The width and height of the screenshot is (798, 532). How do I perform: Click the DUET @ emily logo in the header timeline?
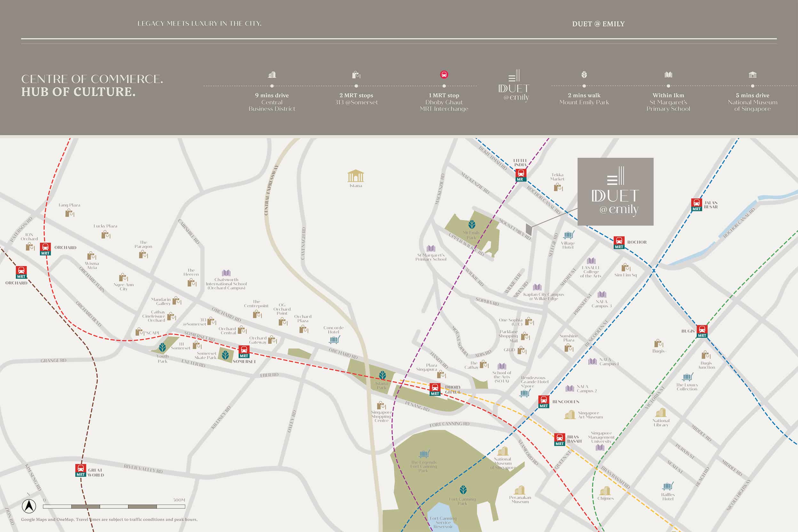515,85
